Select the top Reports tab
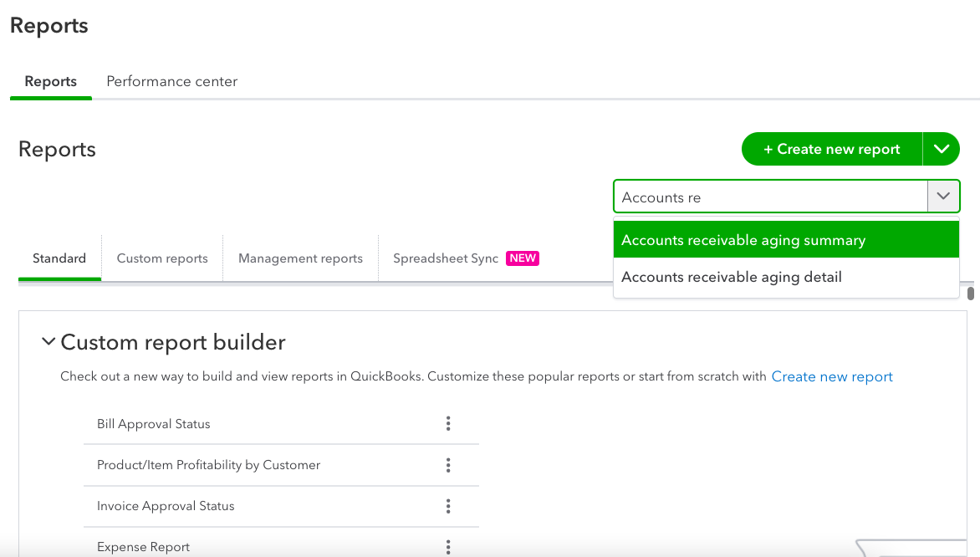 (51, 81)
